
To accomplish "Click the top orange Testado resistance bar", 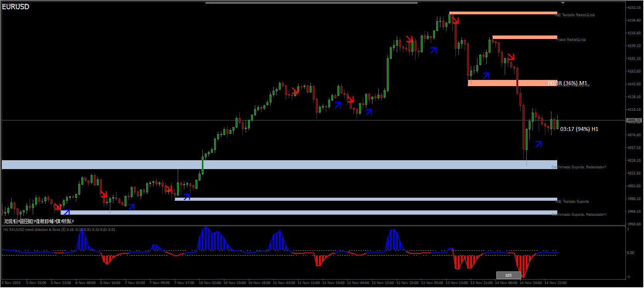I will [503, 13].
